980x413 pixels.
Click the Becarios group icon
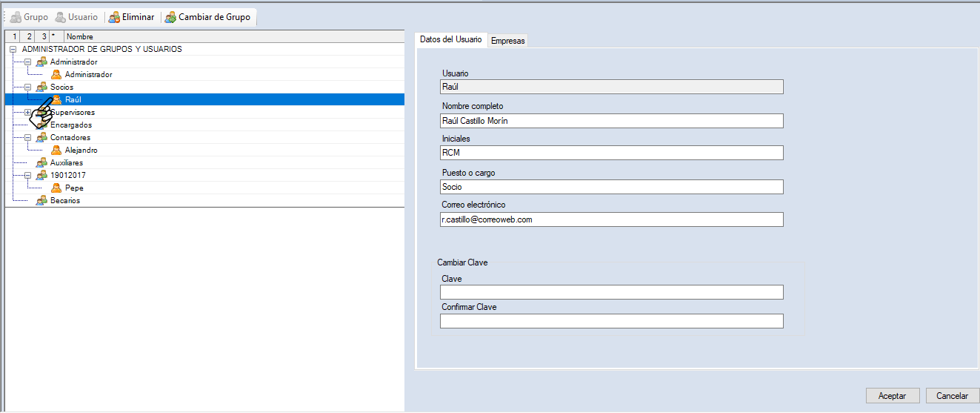41,200
